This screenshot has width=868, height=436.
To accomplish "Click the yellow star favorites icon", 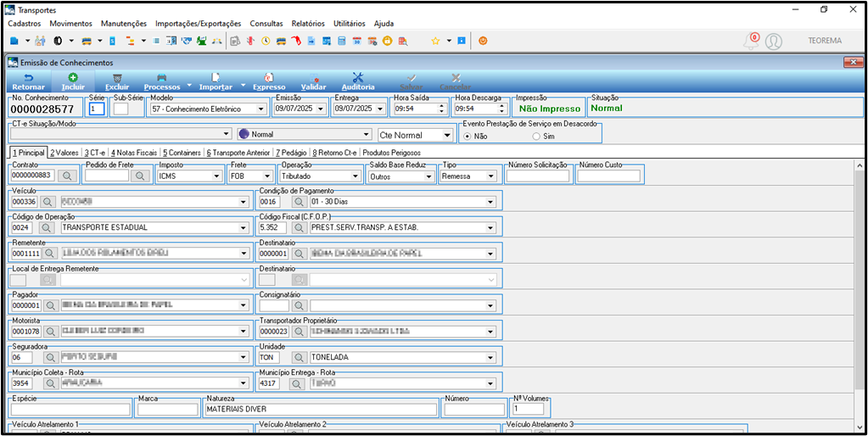I will point(435,41).
